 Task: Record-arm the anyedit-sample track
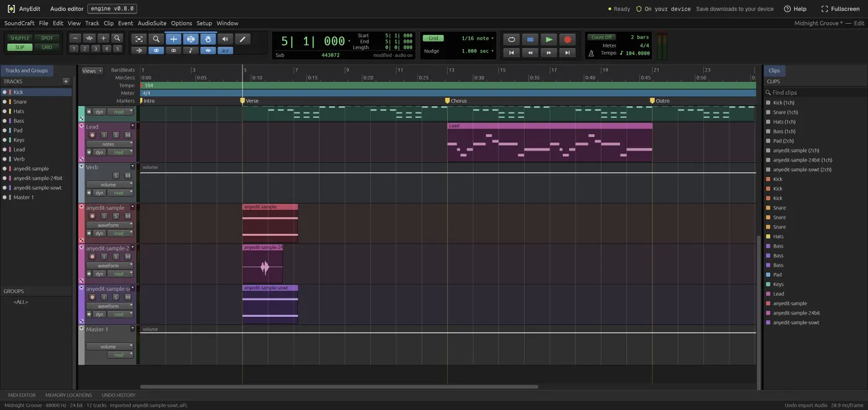click(x=92, y=216)
